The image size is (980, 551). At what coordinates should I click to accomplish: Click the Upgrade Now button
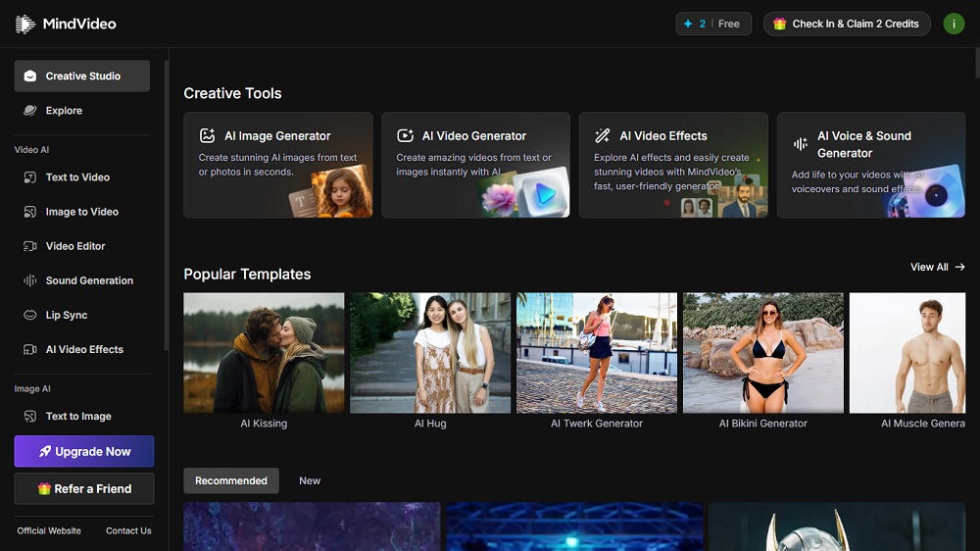coord(84,451)
